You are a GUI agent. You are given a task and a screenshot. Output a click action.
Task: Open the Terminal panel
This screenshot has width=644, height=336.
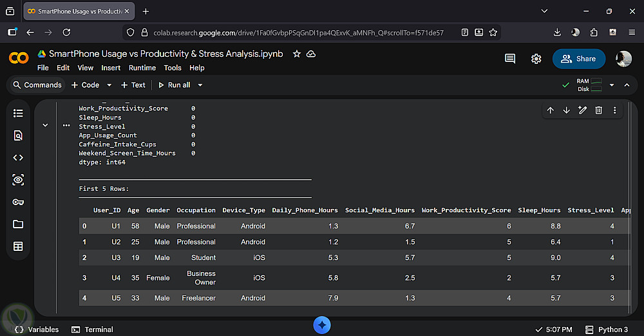(x=92, y=330)
